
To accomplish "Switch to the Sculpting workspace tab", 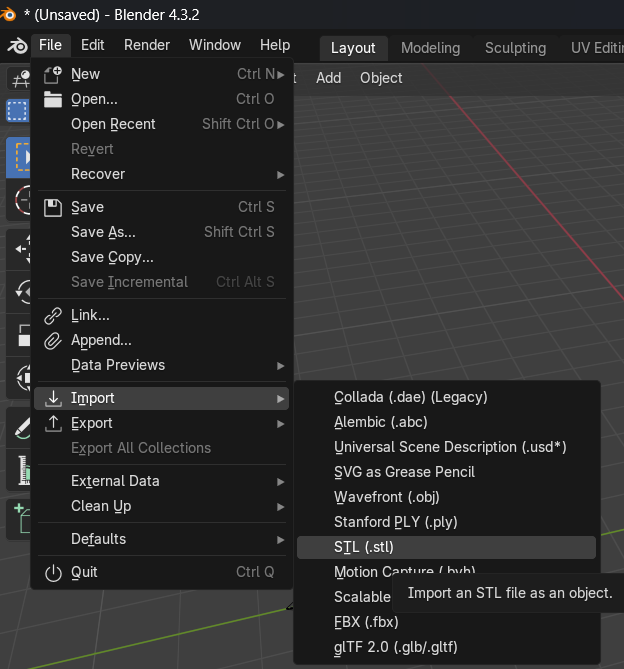I will click(x=515, y=48).
